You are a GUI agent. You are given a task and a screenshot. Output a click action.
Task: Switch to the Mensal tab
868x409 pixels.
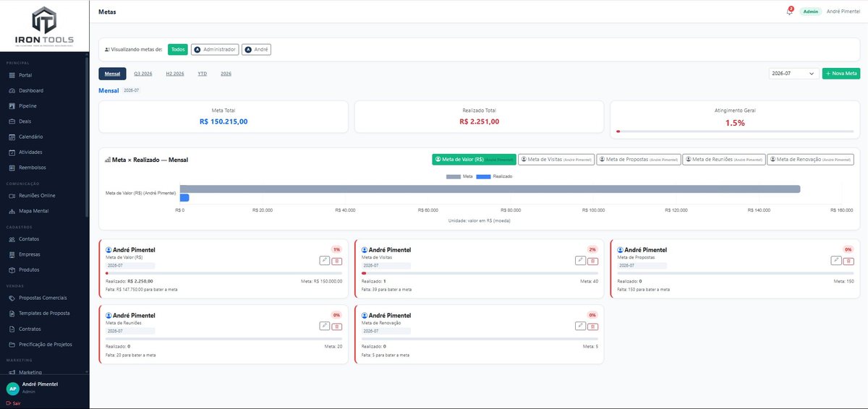[x=112, y=74]
